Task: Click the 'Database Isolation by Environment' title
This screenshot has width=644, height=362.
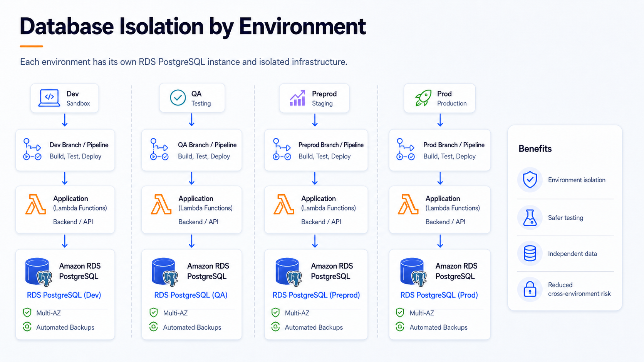Action: [x=193, y=26]
